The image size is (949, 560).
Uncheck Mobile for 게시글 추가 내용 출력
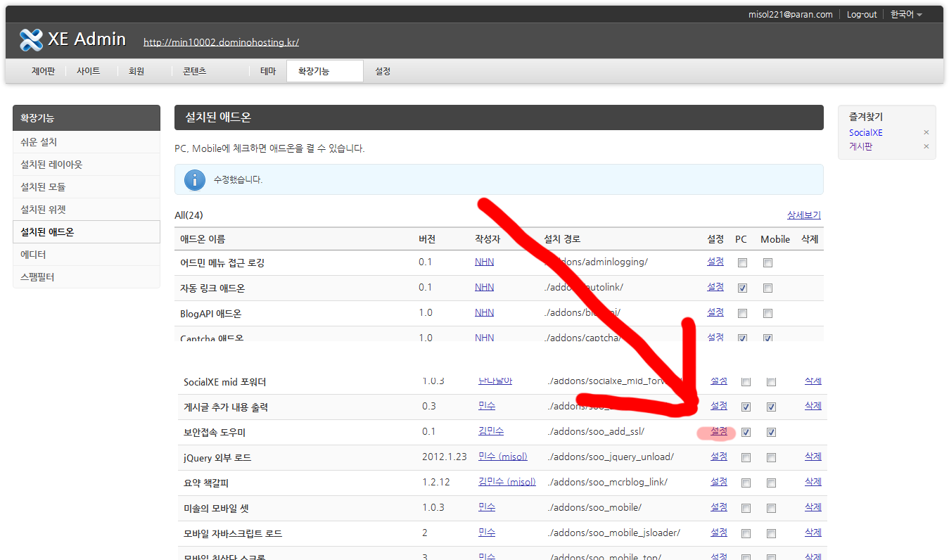pyautogui.click(x=771, y=407)
